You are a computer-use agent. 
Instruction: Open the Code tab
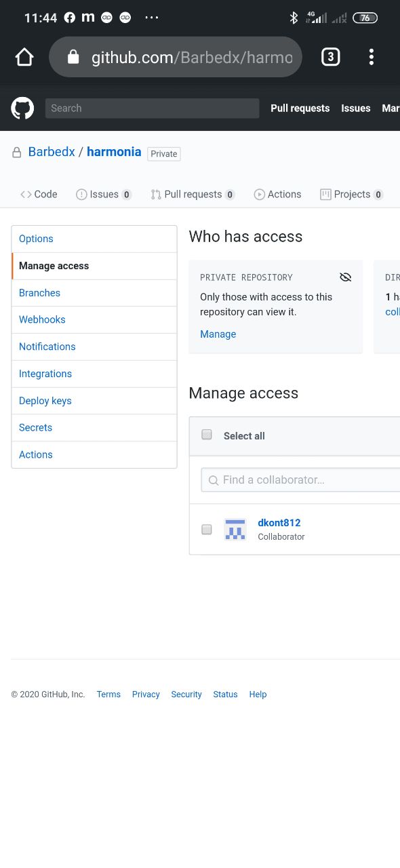[39, 195]
